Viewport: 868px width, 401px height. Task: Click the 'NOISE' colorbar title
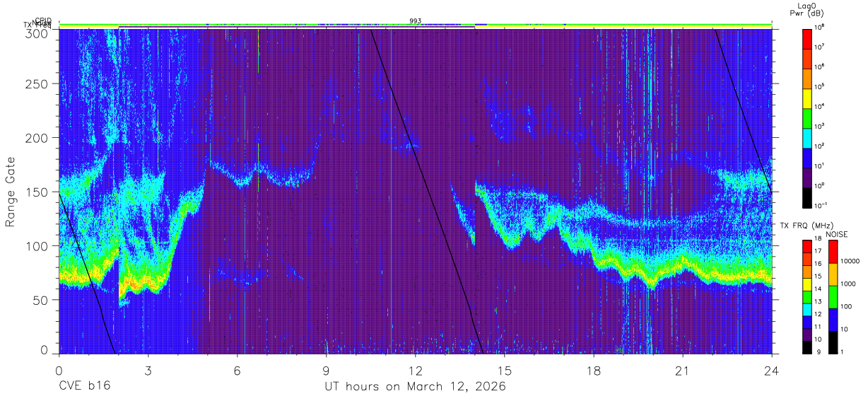click(x=837, y=234)
